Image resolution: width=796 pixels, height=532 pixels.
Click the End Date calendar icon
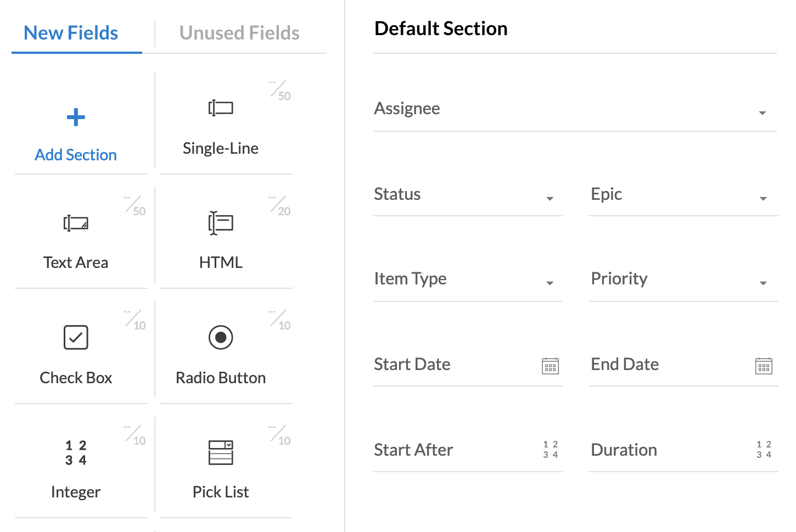click(x=764, y=366)
